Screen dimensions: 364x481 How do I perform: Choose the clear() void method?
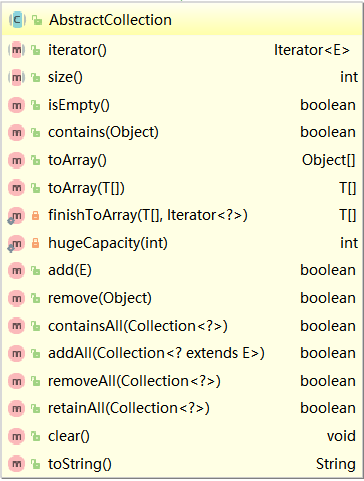182,436
